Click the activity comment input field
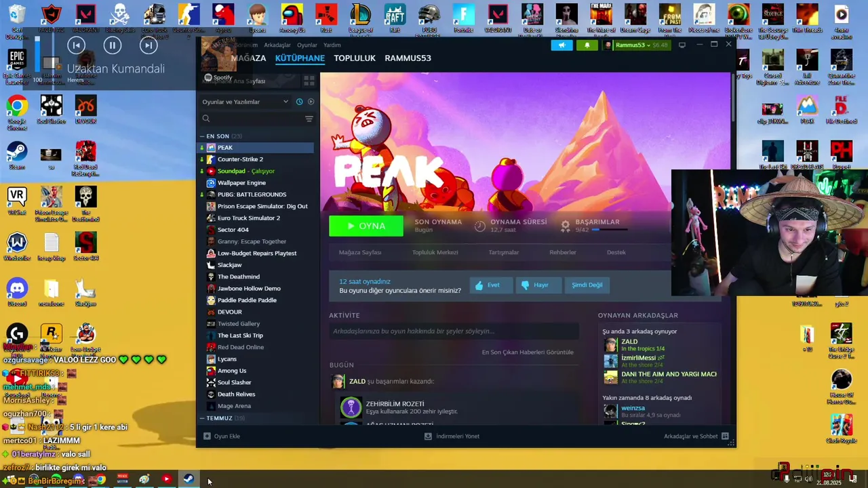 [454, 331]
